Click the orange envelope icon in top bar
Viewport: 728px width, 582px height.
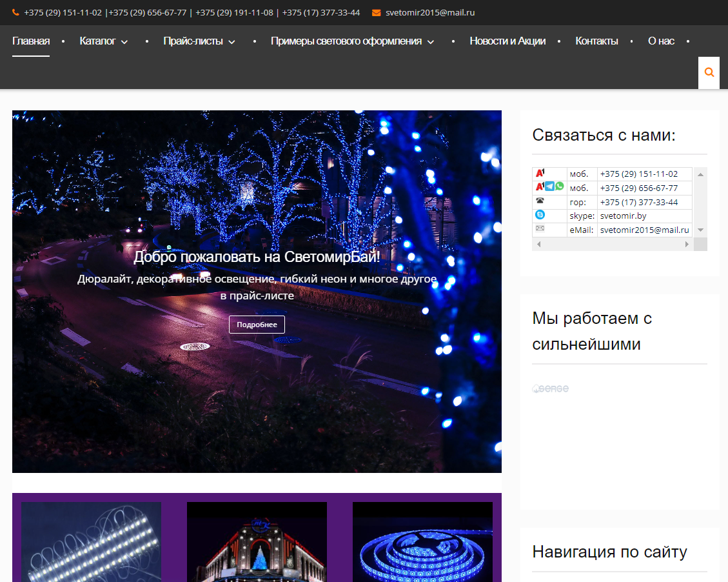(376, 12)
